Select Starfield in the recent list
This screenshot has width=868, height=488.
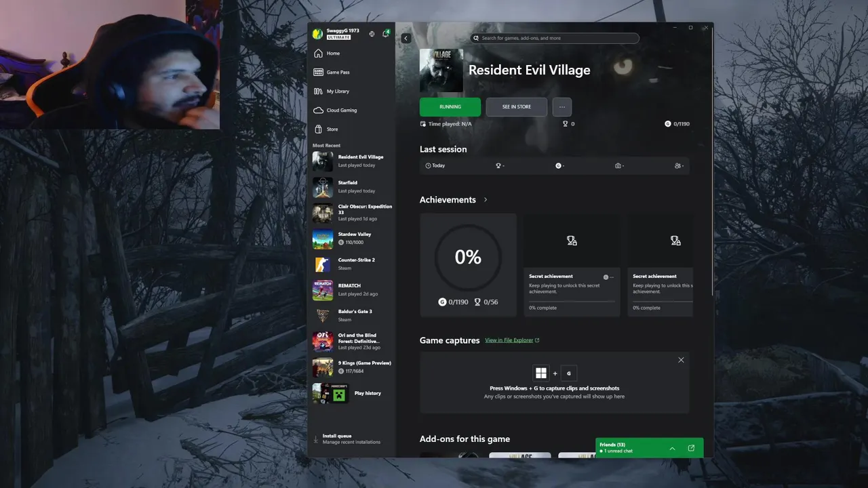tap(351, 187)
